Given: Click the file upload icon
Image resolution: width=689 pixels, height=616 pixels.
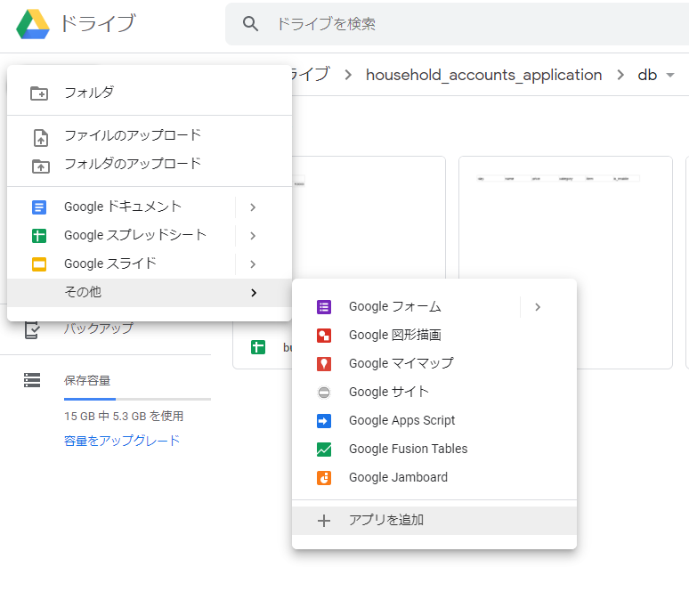Looking at the screenshot, I should [41, 137].
